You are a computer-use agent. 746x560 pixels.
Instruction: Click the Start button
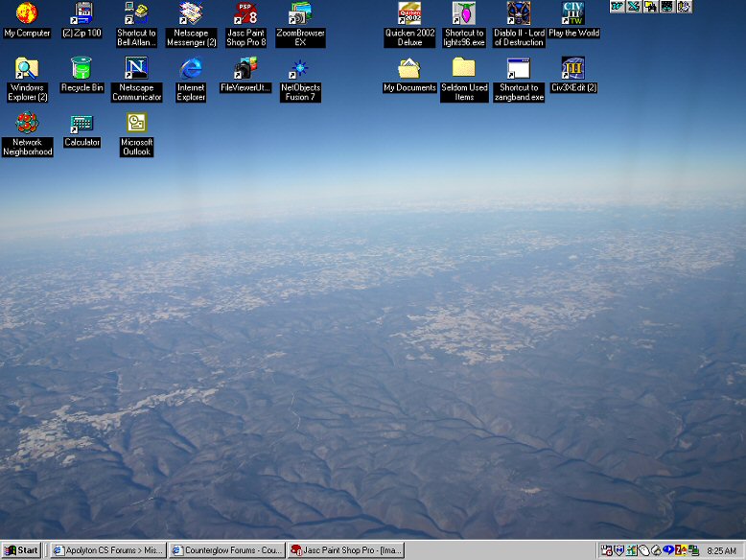[21, 550]
